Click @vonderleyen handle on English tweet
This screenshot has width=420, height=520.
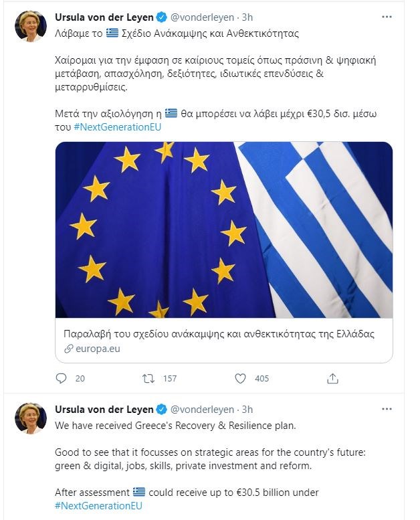[x=203, y=410]
